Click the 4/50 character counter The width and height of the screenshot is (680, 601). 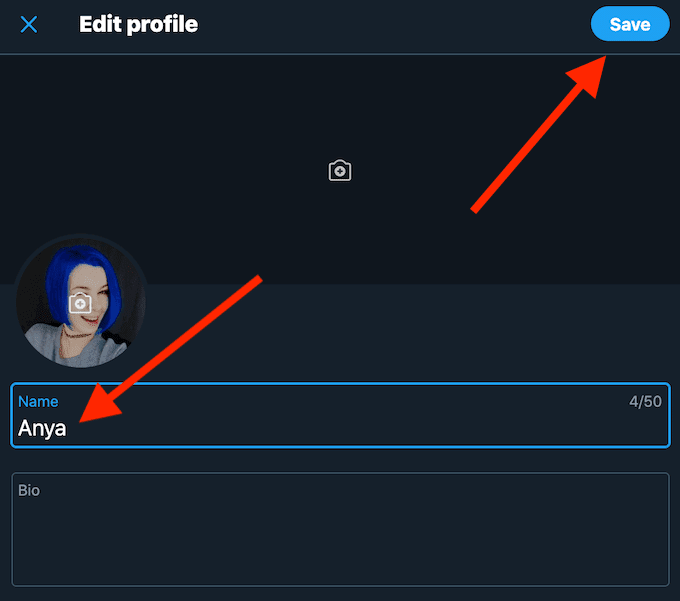[x=645, y=401]
